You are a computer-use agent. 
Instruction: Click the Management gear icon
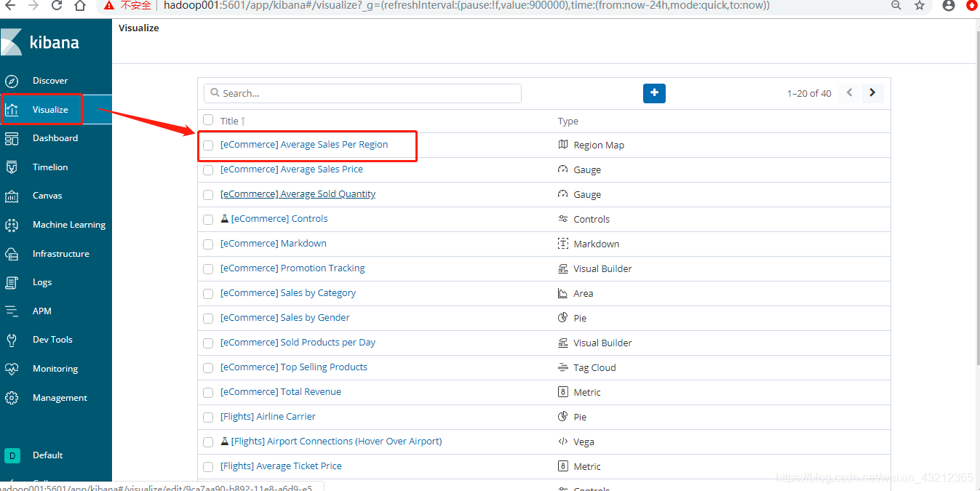[x=12, y=398]
